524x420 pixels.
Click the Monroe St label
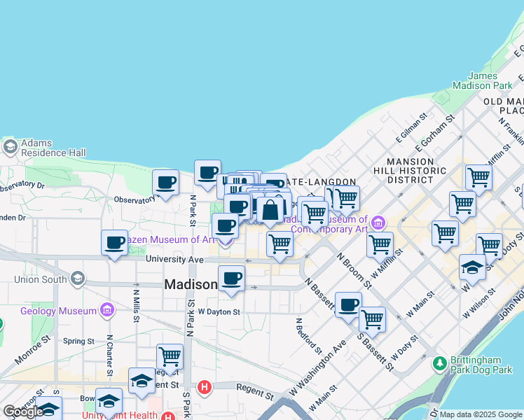[x=32, y=350]
